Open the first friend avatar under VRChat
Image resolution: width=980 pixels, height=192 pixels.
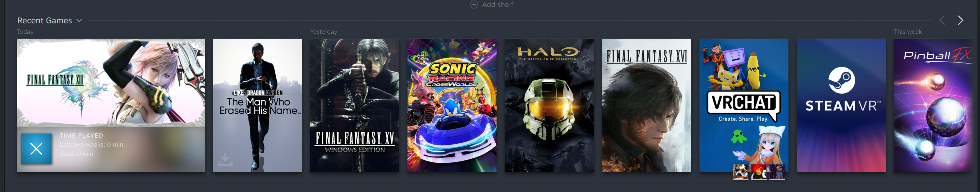click(x=740, y=172)
